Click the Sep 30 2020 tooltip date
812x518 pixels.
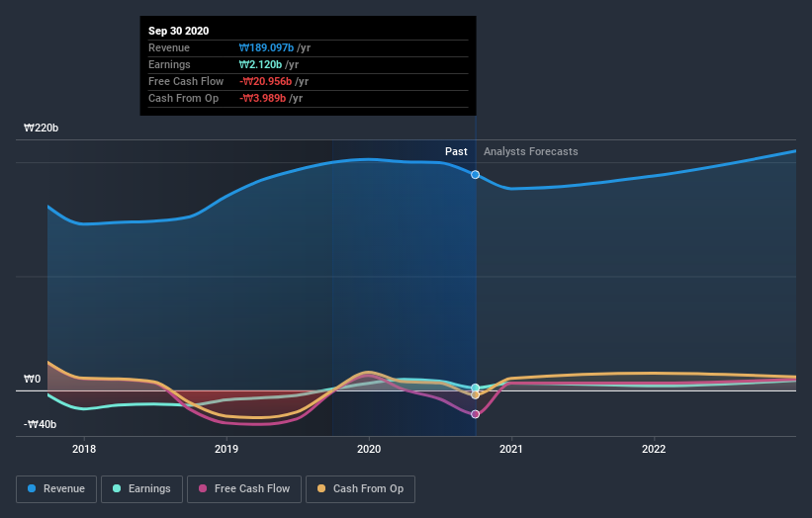click(x=179, y=31)
